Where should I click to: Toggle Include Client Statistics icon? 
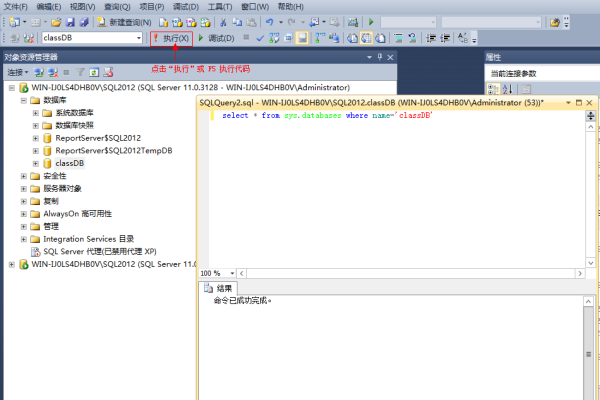334,38
